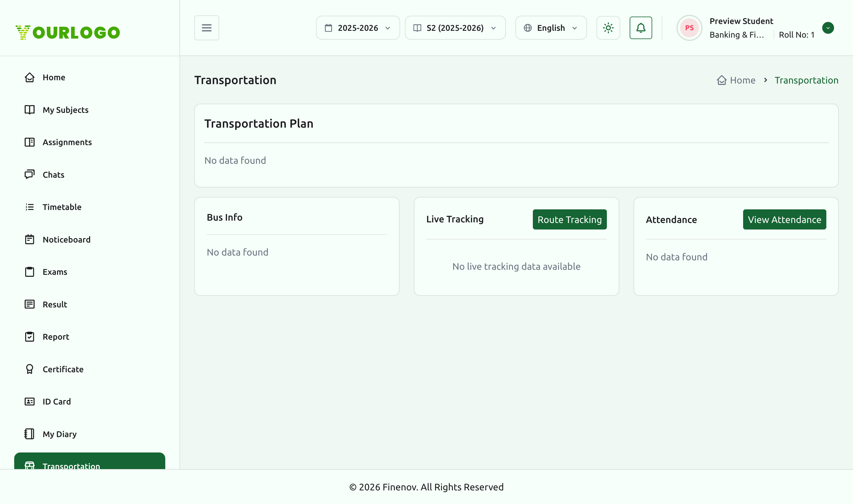Switch theme using the sun icon

coord(608,28)
